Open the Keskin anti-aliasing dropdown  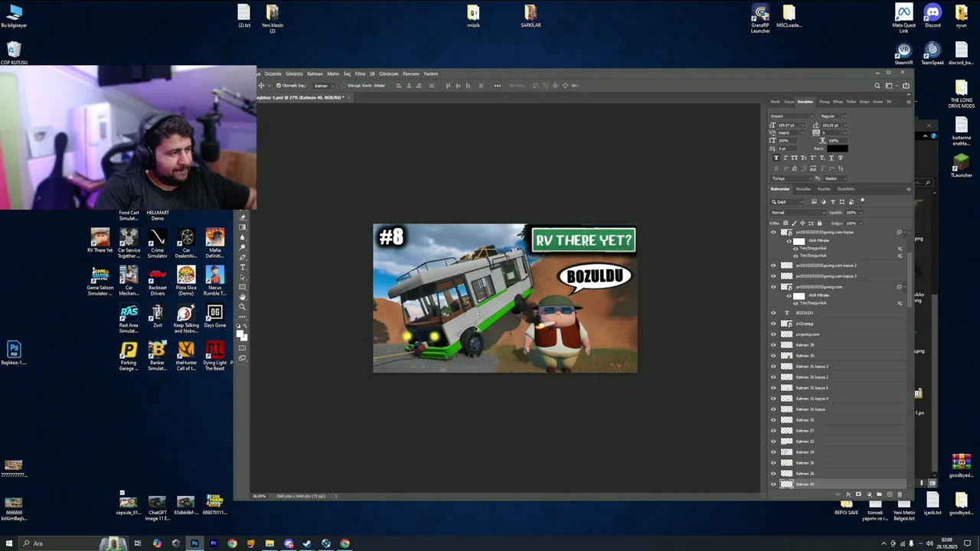(835, 178)
